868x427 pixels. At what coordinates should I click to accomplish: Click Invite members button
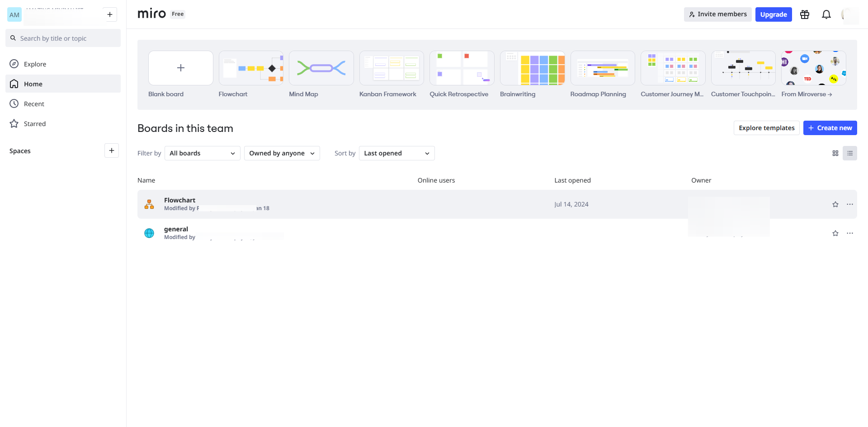pyautogui.click(x=718, y=14)
